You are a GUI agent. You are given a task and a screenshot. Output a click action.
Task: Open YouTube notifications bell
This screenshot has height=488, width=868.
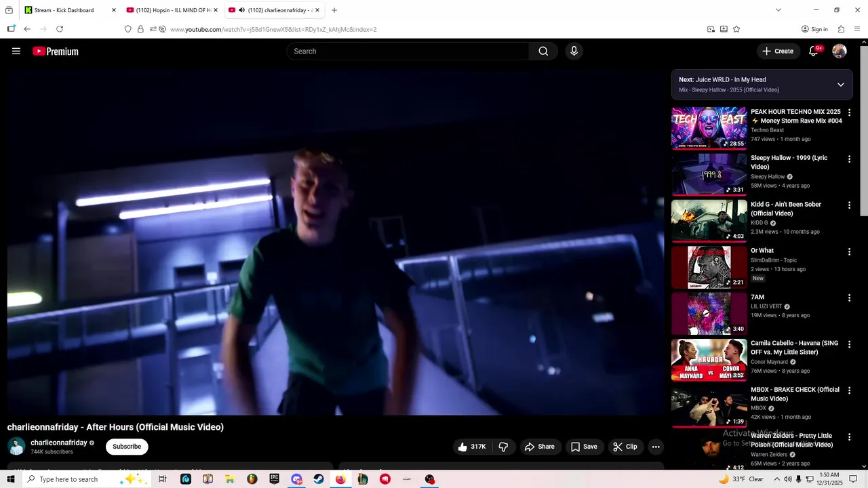814,51
